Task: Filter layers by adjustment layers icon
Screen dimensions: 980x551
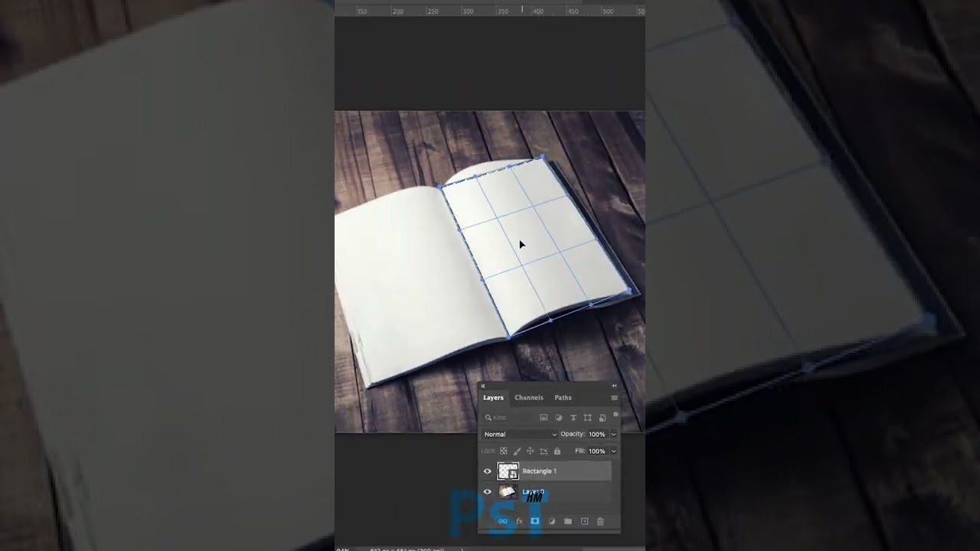Action: tap(558, 418)
